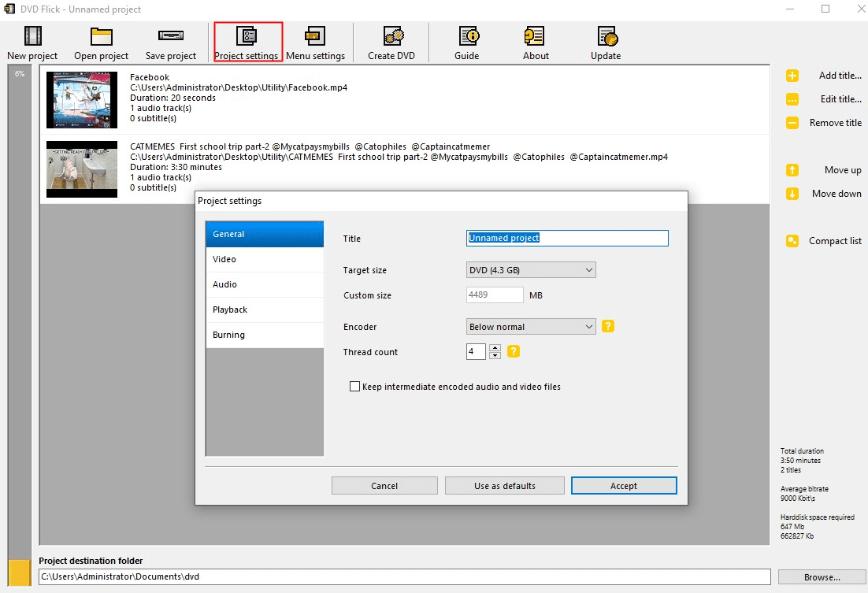Open the Encoder priority dropdown

531,327
